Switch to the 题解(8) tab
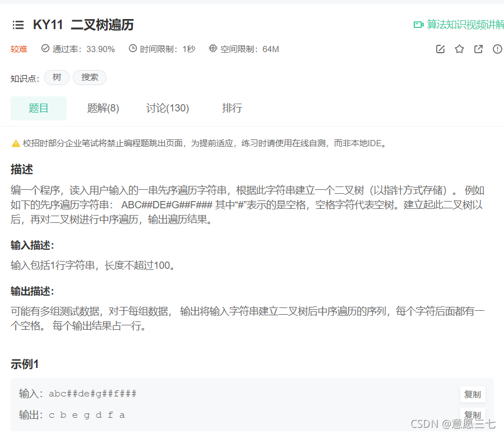Screen dimensions: 504x434 [x=103, y=108]
